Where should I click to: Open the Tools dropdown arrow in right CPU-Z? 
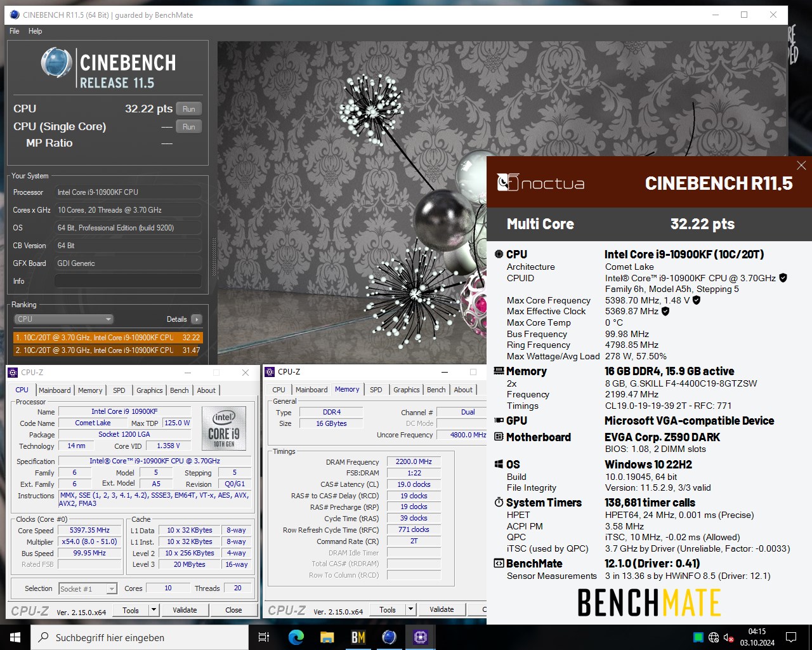coord(410,609)
